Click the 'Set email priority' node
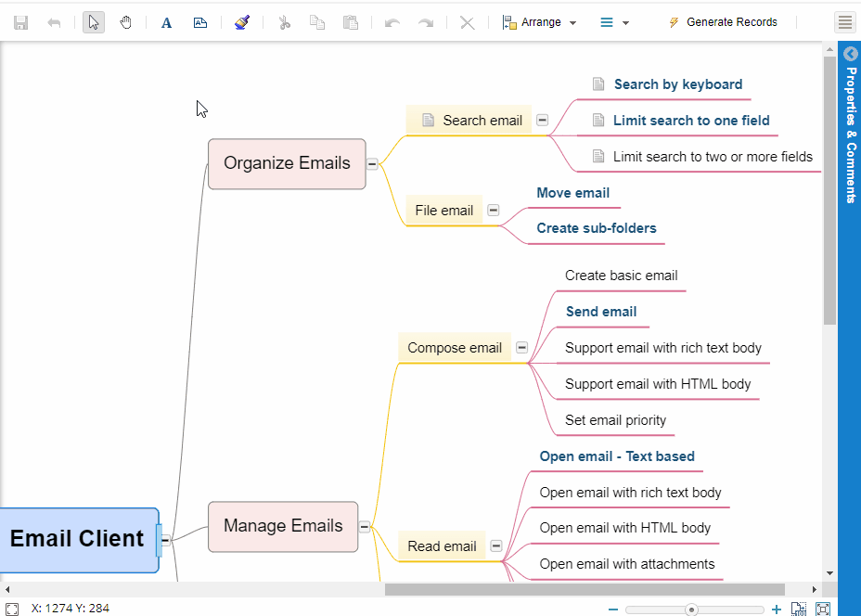 pyautogui.click(x=615, y=420)
